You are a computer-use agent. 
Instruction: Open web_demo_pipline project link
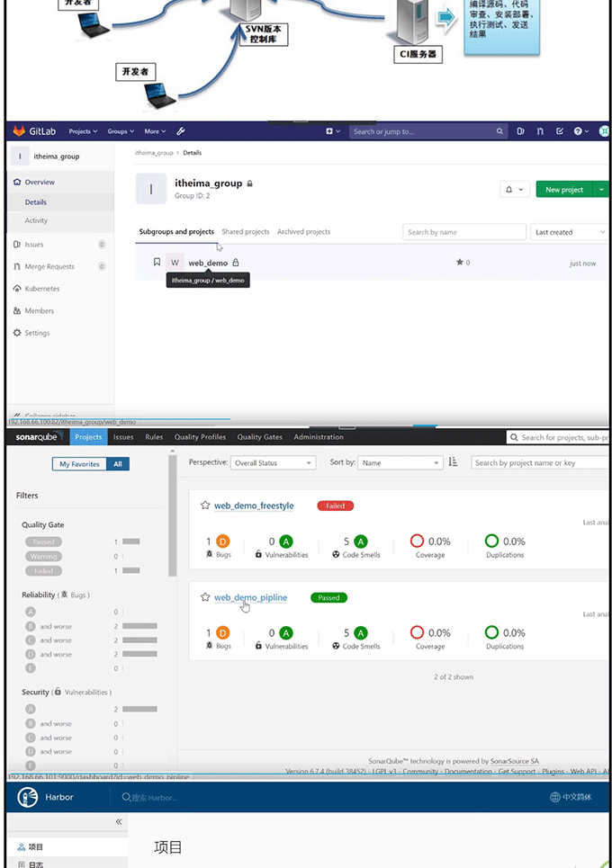pos(250,597)
